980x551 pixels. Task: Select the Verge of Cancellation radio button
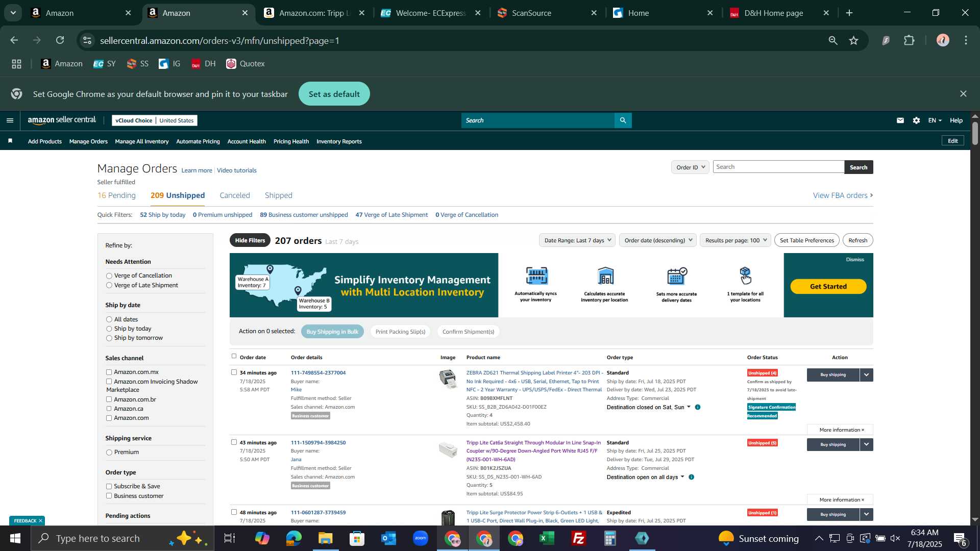tap(109, 276)
